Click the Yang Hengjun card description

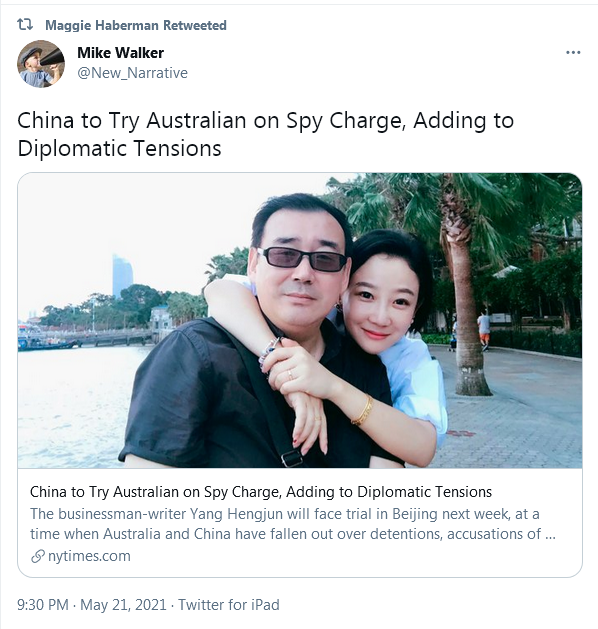pos(293,524)
